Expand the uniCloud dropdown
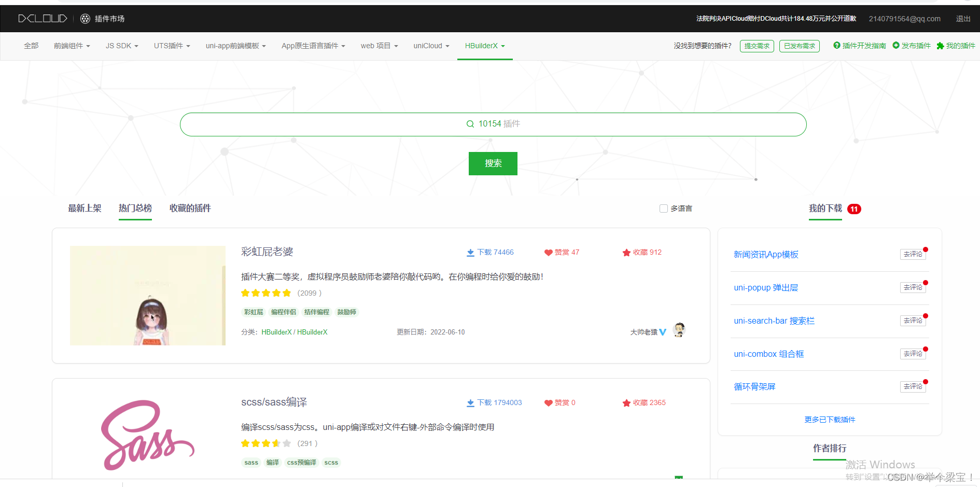Screen dimensions: 980x487 431,46
